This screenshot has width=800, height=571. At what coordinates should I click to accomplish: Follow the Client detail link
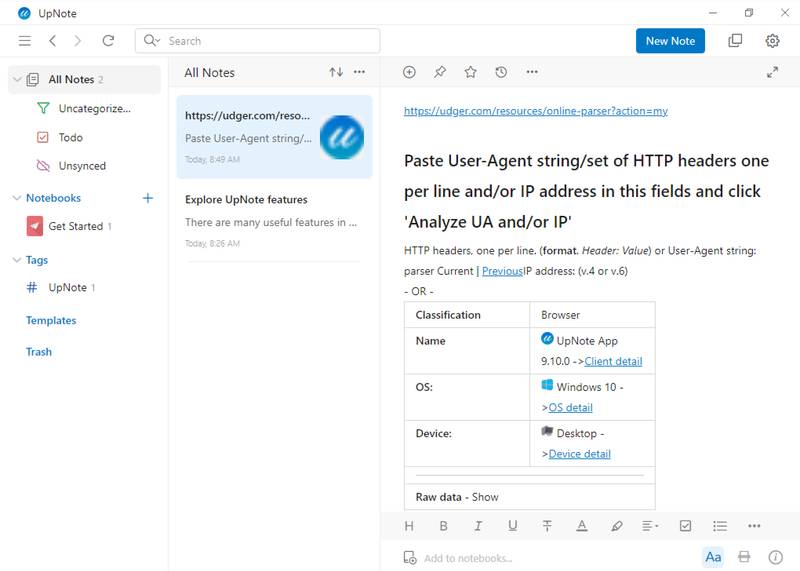pyautogui.click(x=613, y=361)
